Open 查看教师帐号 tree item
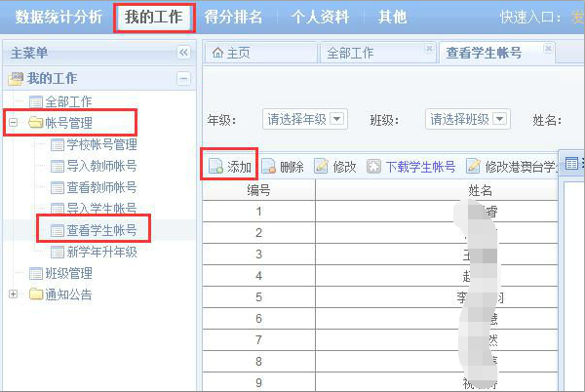 [101, 187]
